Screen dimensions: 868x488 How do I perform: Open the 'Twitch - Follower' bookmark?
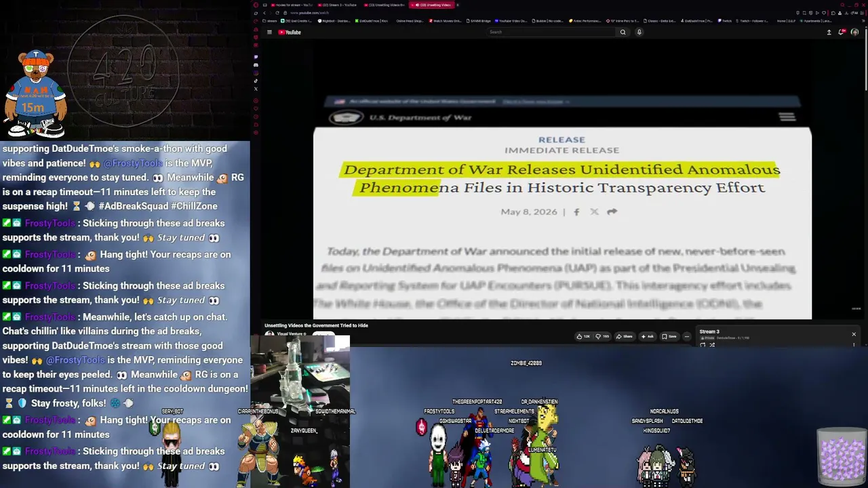[751, 21]
